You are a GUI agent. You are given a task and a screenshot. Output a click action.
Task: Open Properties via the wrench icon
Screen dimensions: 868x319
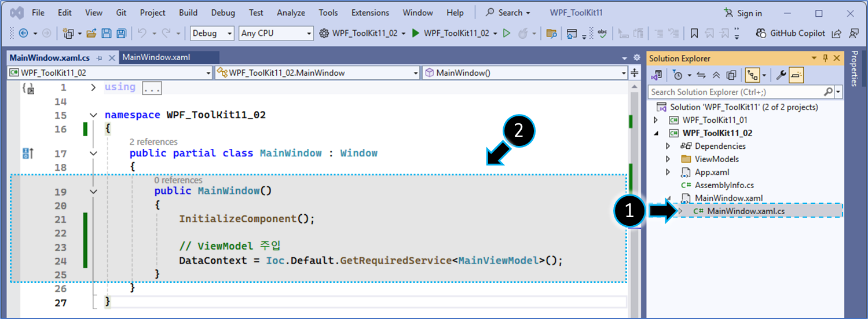[x=781, y=75]
